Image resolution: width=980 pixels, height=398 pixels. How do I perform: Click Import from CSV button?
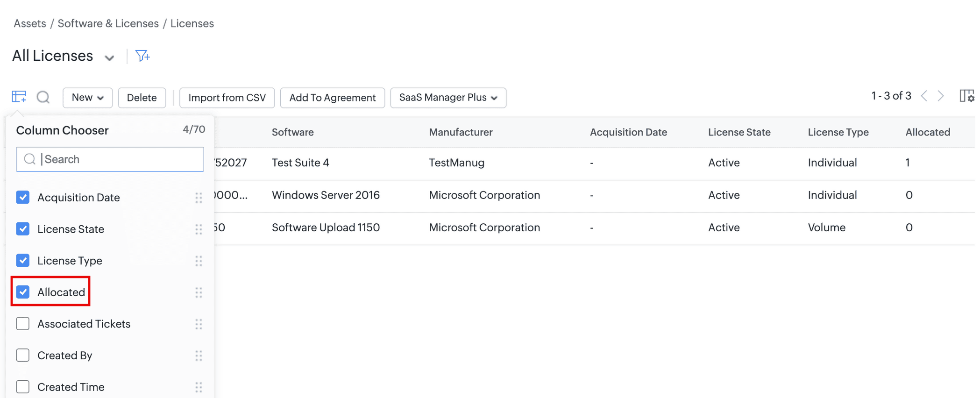tap(227, 98)
